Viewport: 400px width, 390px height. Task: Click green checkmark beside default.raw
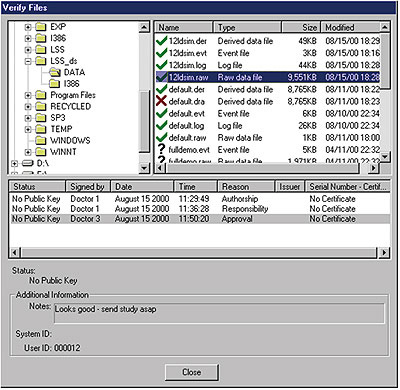(161, 138)
